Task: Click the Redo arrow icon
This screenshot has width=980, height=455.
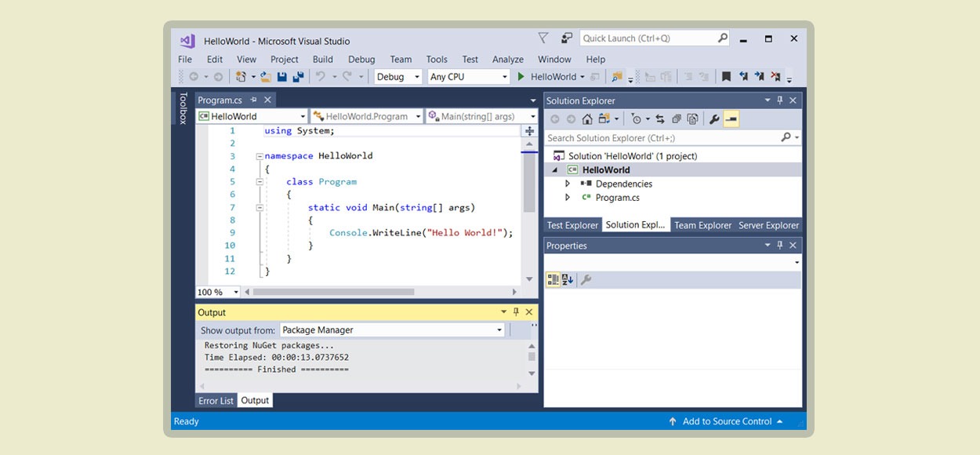Action: coord(347,77)
